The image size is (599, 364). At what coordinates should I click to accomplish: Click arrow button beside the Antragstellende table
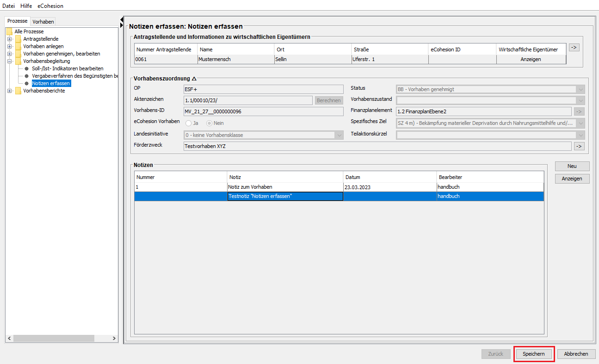point(574,47)
